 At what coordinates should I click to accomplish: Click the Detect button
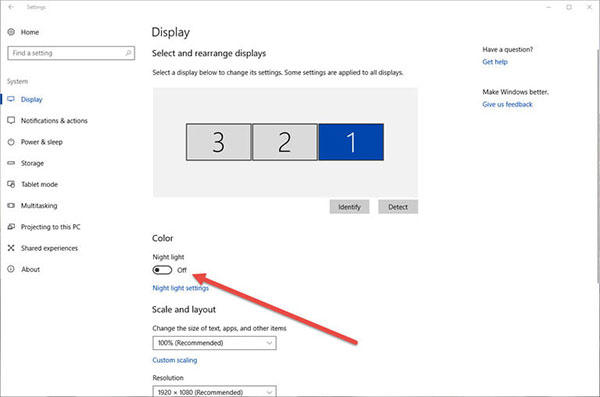coord(398,207)
